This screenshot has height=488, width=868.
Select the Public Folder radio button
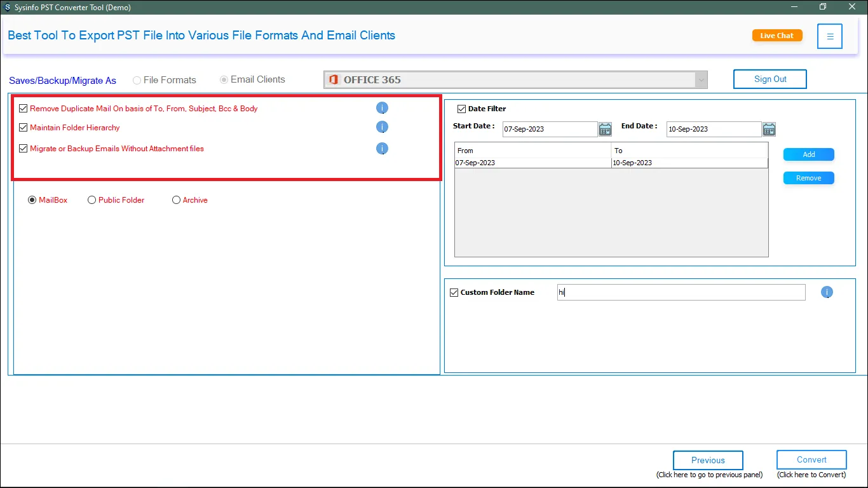tap(92, 200)
